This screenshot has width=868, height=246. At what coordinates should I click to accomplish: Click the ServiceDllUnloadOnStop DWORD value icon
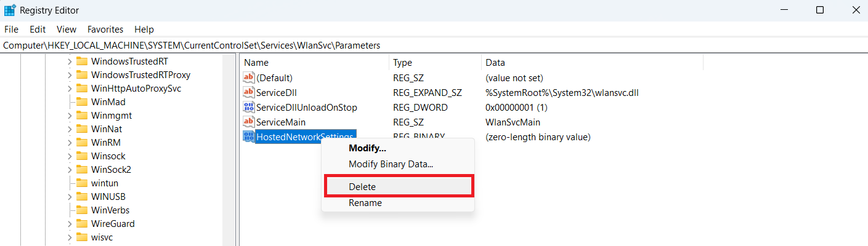pyautogui.click(x=249, y=107)
